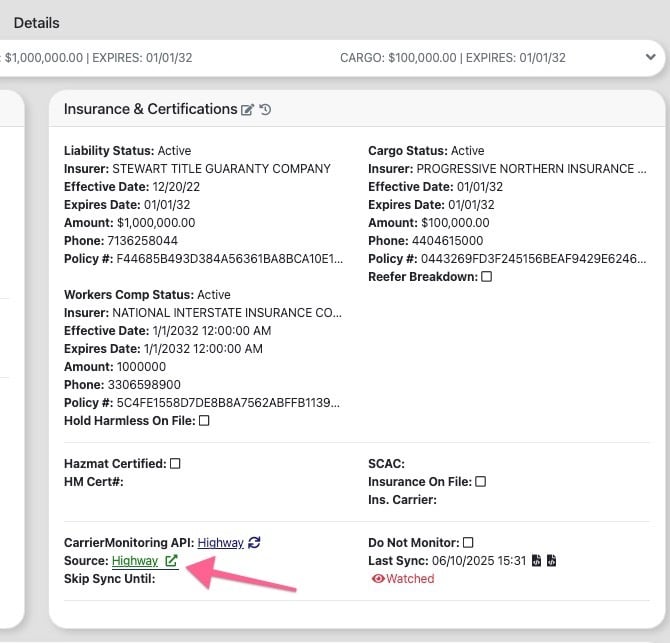The height and width of the screenshot is (643, 670).
Task: Select Workers Comp Amount 1000000
Action: click(x=141, y=367)
